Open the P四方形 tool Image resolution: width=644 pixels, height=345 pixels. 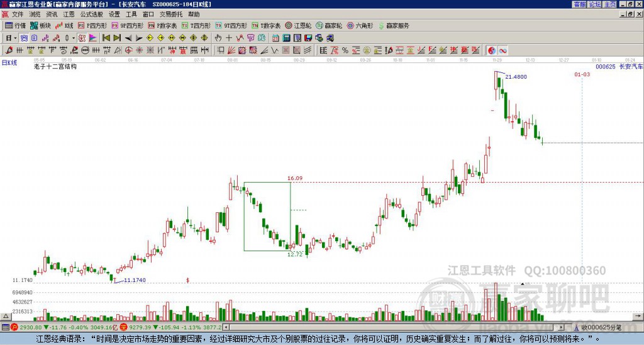pos(92,25)
